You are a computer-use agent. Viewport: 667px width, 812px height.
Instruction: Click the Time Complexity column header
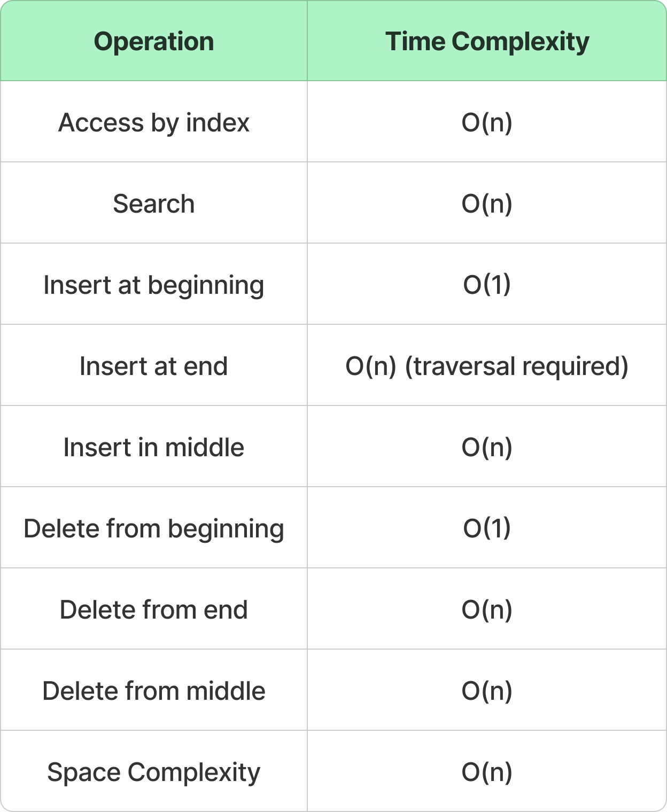487,41
